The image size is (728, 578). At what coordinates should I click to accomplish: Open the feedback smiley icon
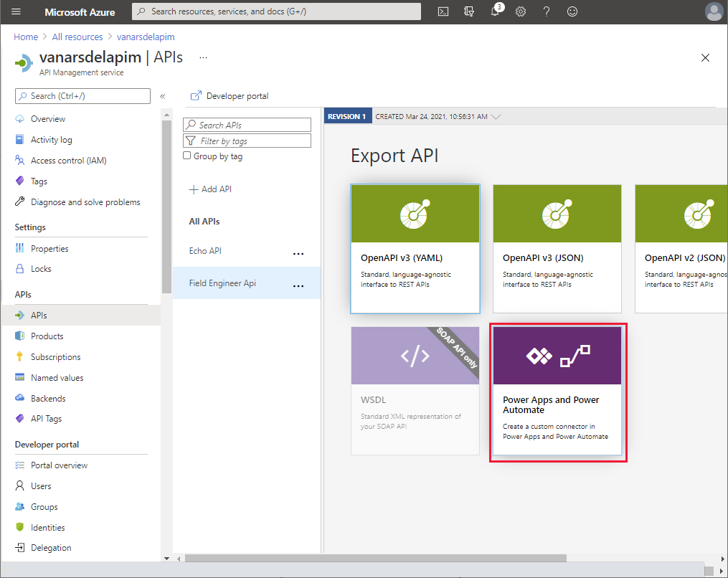point(572,11)
